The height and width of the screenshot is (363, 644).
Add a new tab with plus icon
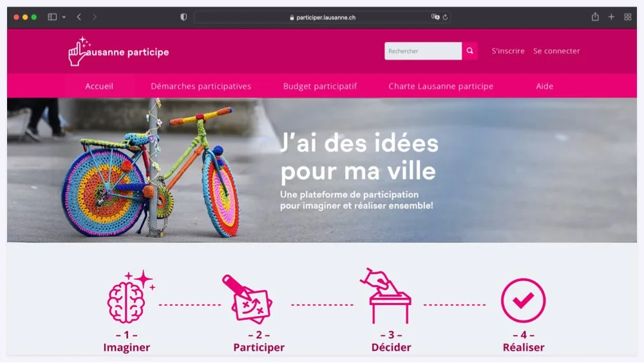612,17
